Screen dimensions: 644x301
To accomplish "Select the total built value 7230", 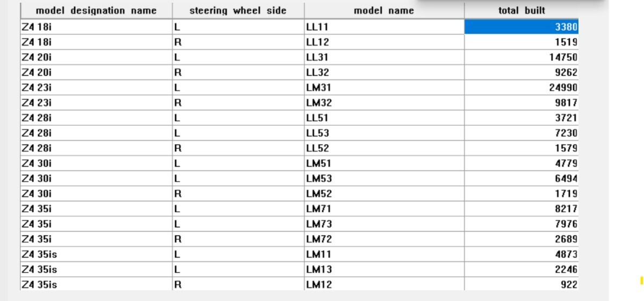I will (521, 133).
